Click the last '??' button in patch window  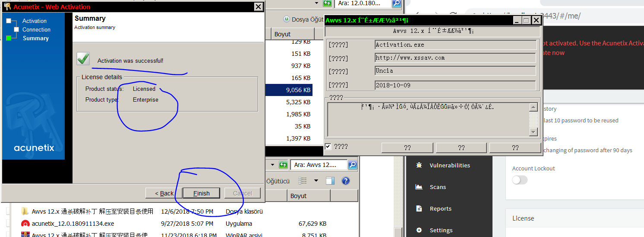(515, 147)
